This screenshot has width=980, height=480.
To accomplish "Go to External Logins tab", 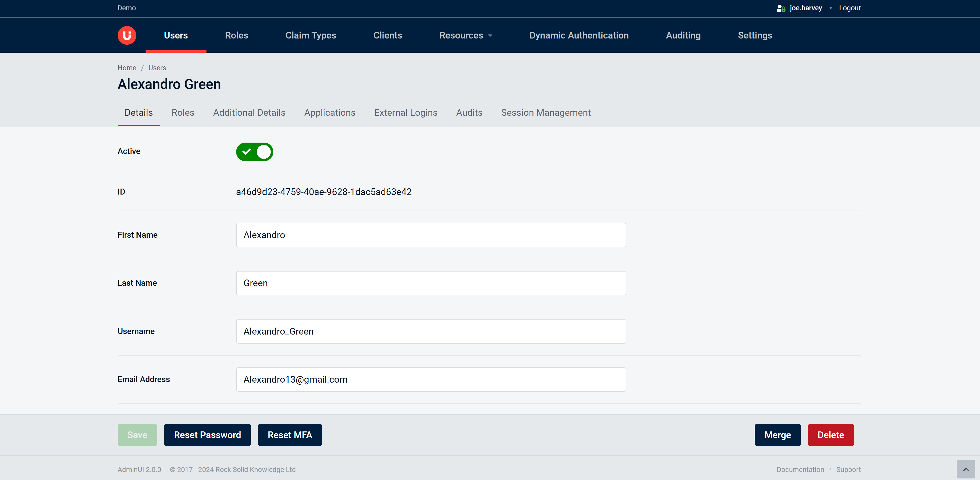I will (405, 113).
